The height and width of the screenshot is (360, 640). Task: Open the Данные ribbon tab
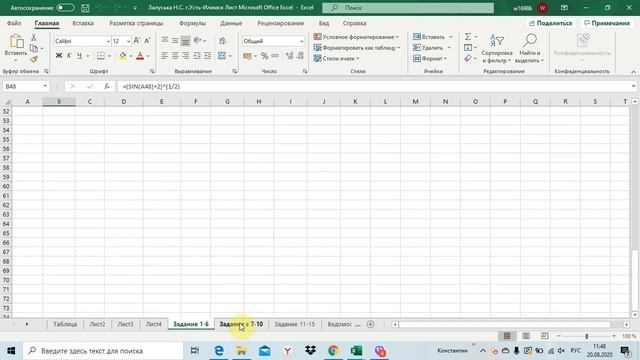231,23
